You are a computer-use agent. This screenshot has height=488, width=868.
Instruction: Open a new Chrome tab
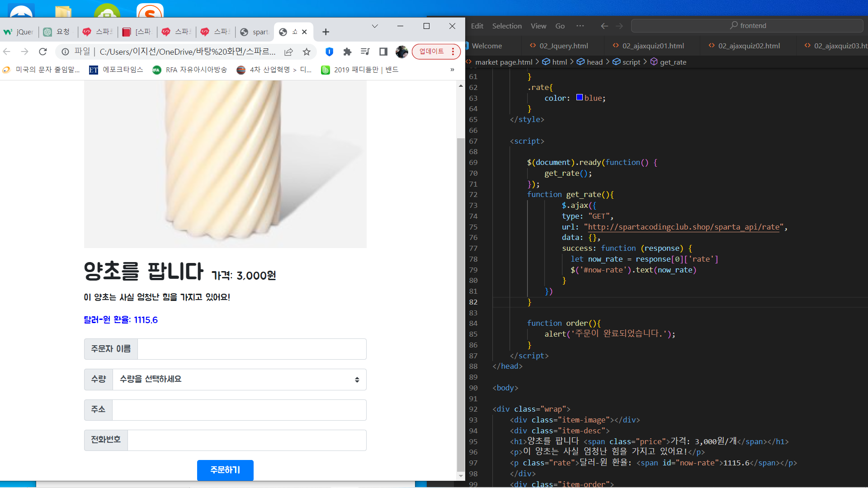click(325, 32)
